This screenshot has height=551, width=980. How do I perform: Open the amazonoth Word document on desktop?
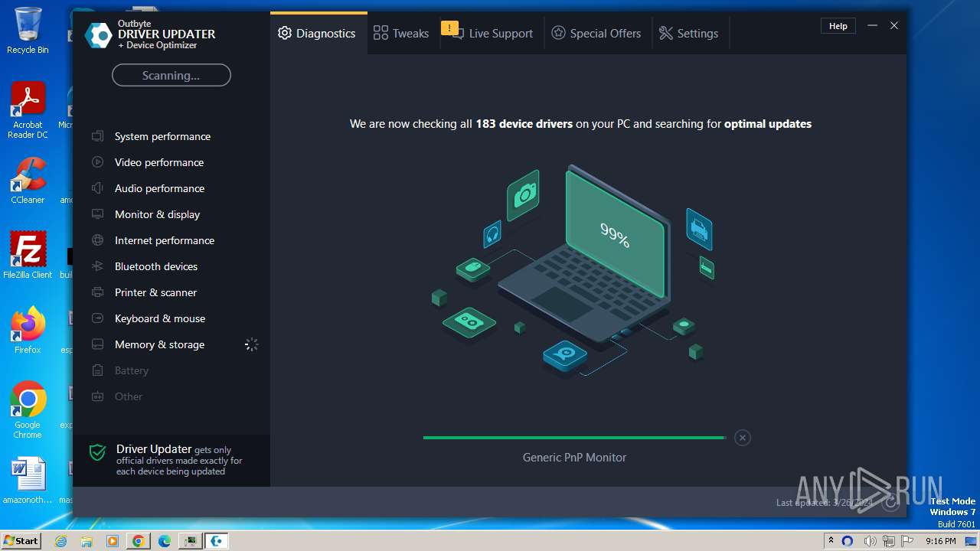point(28,481)
